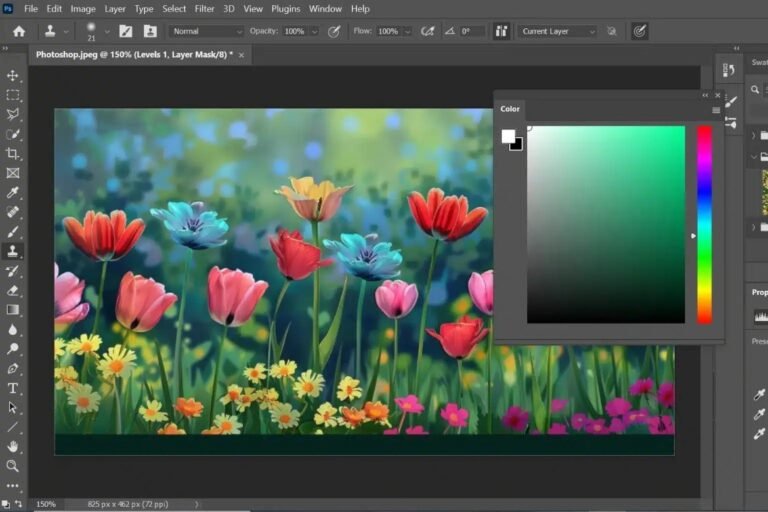
Task: Click the 150% zoom level field
Action: 46,504
